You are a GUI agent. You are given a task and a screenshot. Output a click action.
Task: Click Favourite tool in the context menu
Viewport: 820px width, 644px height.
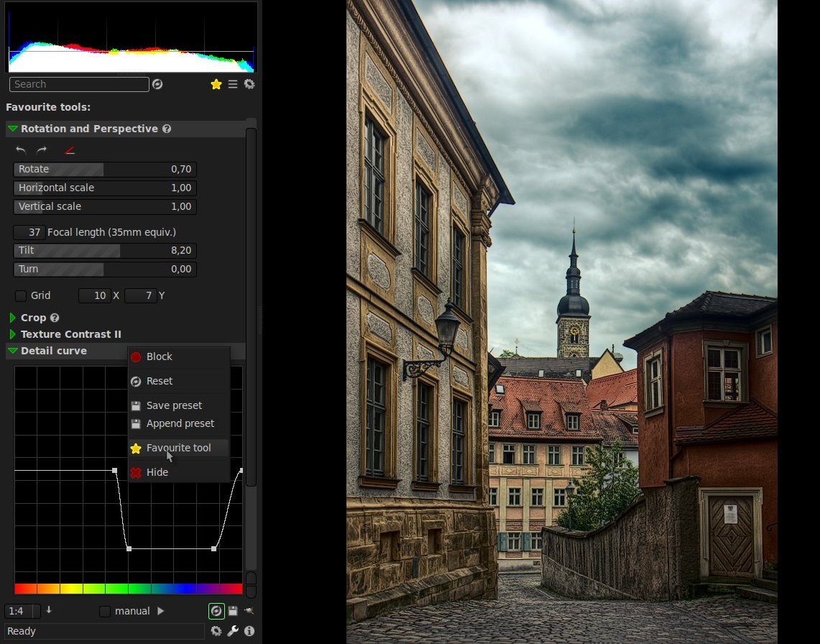point(179,448)
